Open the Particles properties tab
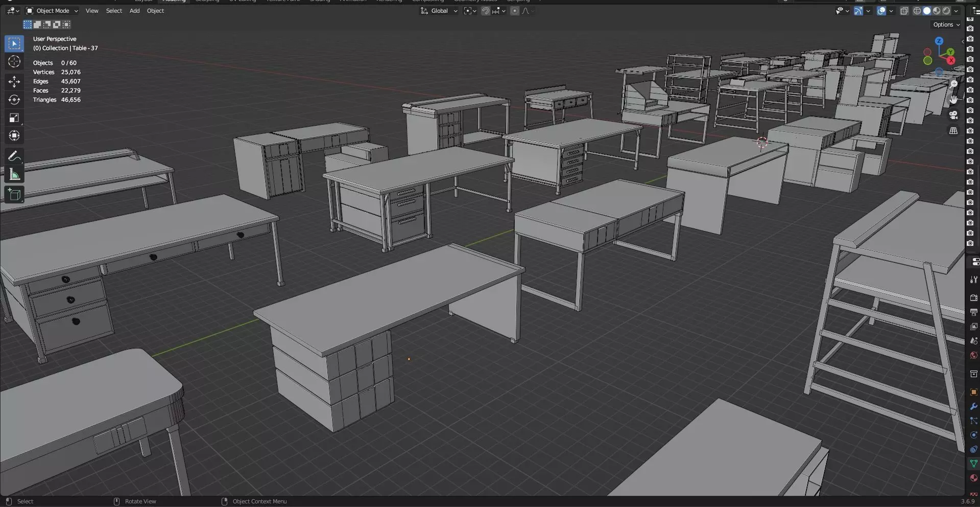The height and width of the screenshot is (507, 980). [x=974, y=421]
